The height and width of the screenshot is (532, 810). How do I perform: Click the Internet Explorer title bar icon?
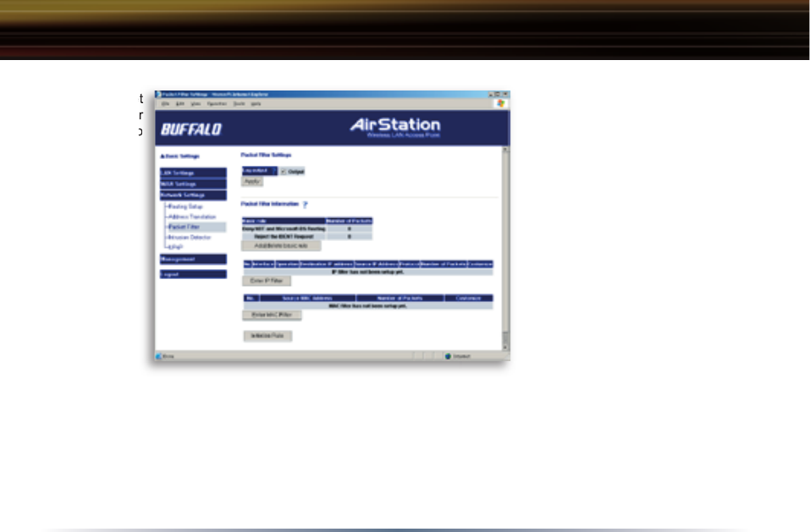[158, 95]
